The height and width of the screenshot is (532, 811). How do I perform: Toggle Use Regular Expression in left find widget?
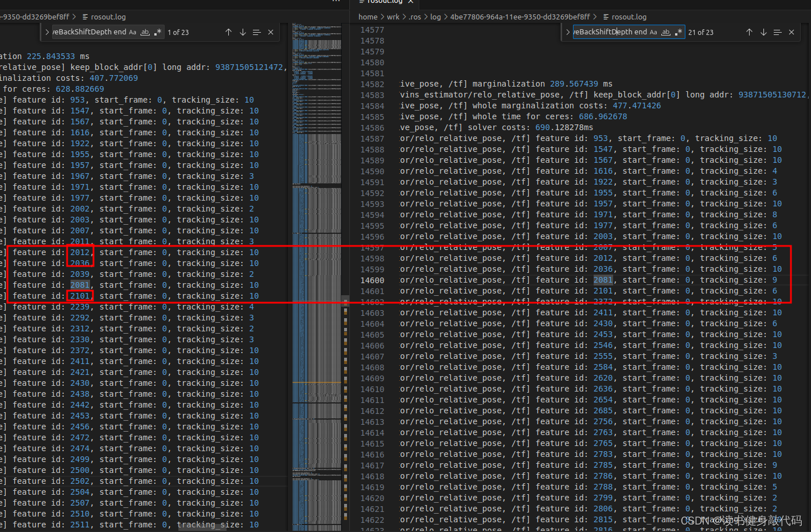coord(158,32)
